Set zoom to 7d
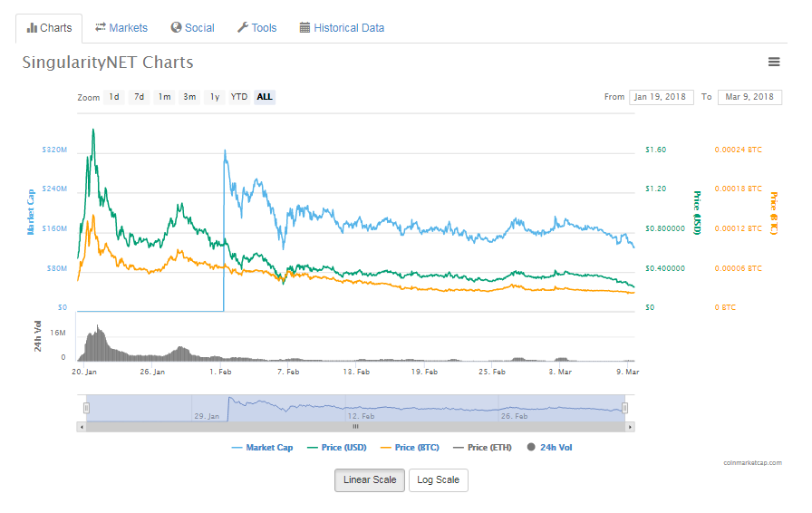Viewport: 812px width, 513px height. [139, 97]
